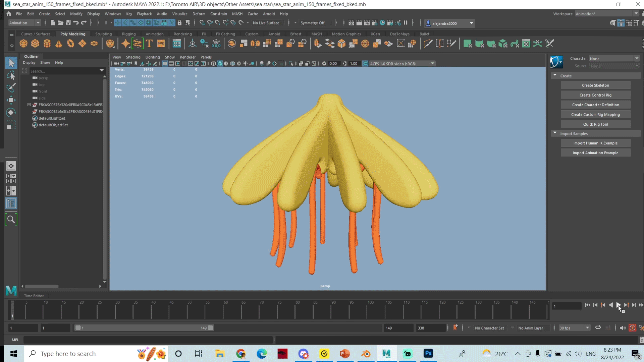Open the Playback menu
The height and width of the screenshot is (362, 644).
pos(144,14)
